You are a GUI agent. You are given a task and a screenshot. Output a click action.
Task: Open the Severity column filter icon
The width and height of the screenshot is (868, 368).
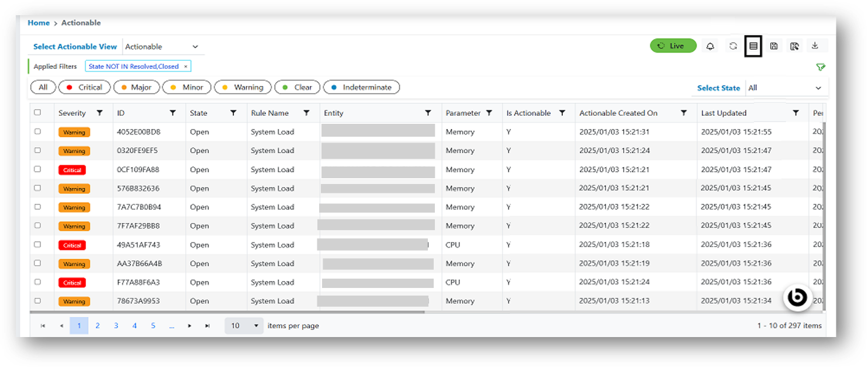(x=100, y=113)
